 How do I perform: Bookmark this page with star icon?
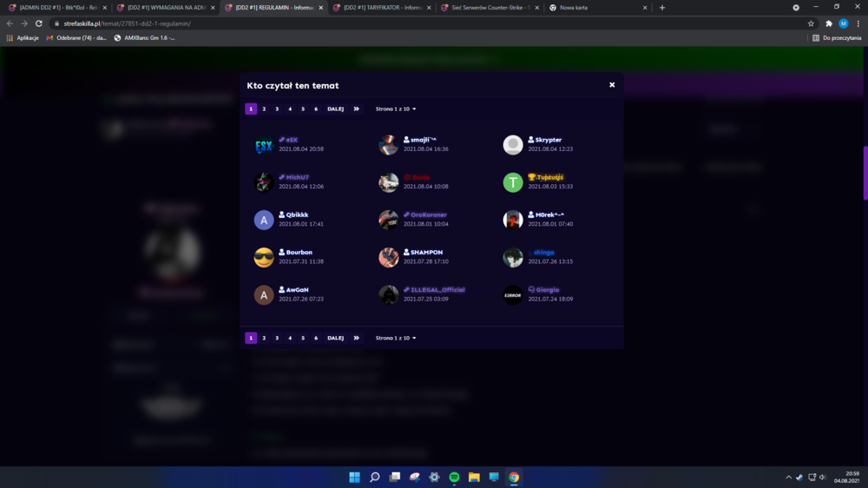click(x=811, y=23)
